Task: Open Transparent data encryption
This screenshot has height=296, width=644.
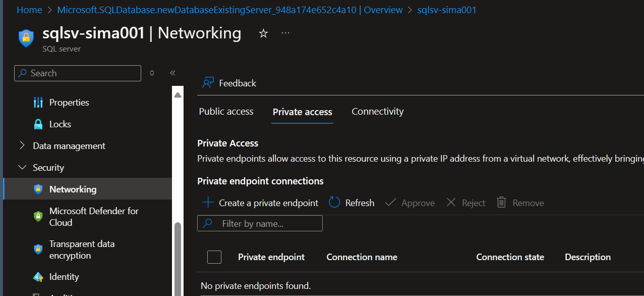Action: click(82, 250)
